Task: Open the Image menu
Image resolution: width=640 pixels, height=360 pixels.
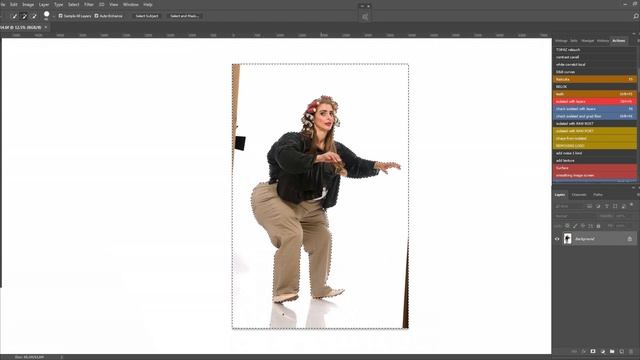Action: click(x=28, y=4)
